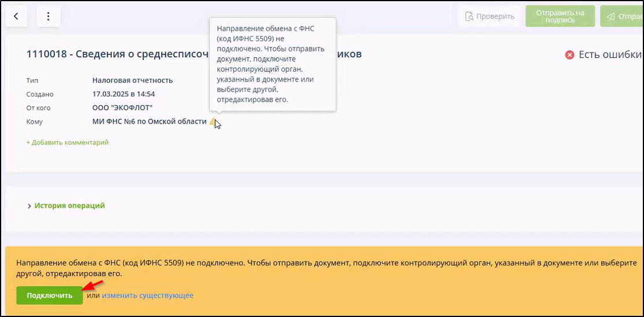Click the Есть ошибки status label
Screen dimensions: 644x317
[609, 55]
